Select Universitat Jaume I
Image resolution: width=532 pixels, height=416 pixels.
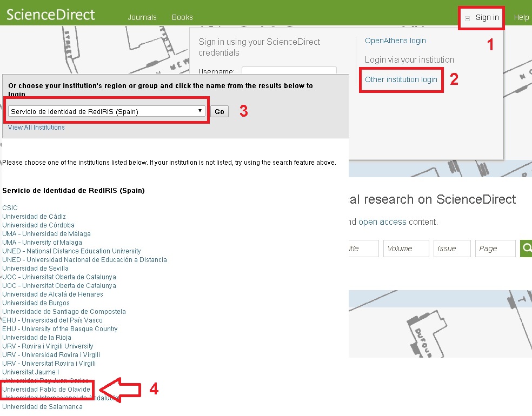pyautogui.click(x=30, y=372)
